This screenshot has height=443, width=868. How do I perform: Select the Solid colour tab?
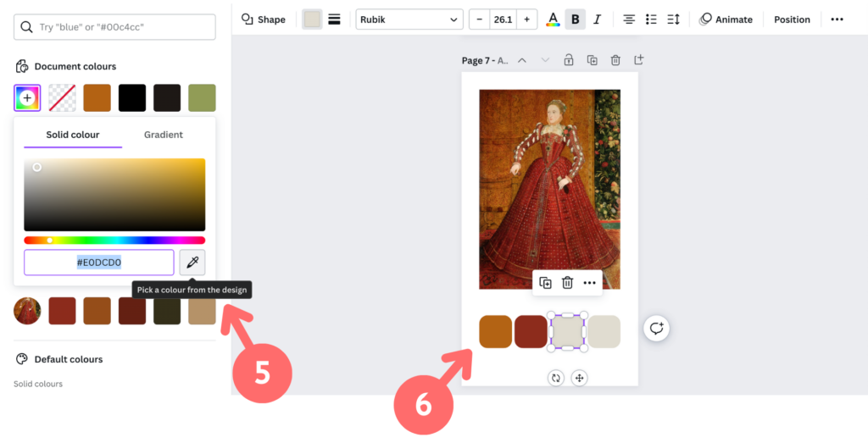click(73, 135)
